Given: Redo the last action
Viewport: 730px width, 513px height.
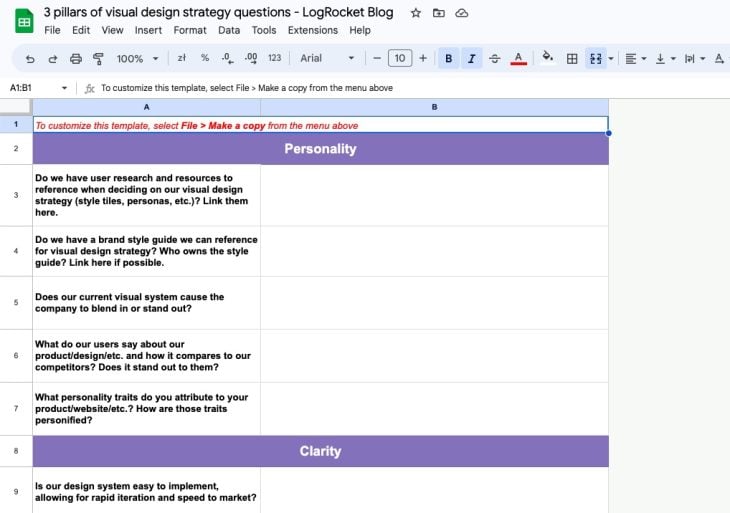Looking at the screenshot, I should tap(53, 59).
